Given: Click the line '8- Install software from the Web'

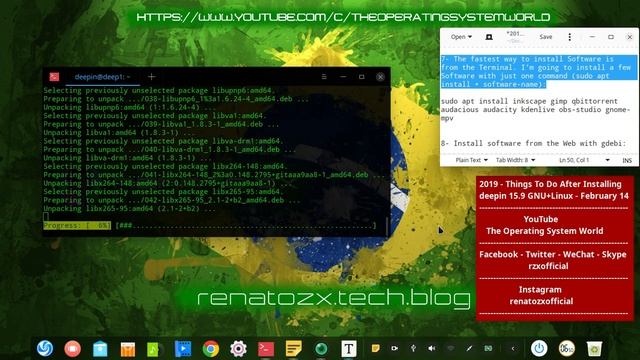Looking at the screenshot, I should click(x=533, y=143).
